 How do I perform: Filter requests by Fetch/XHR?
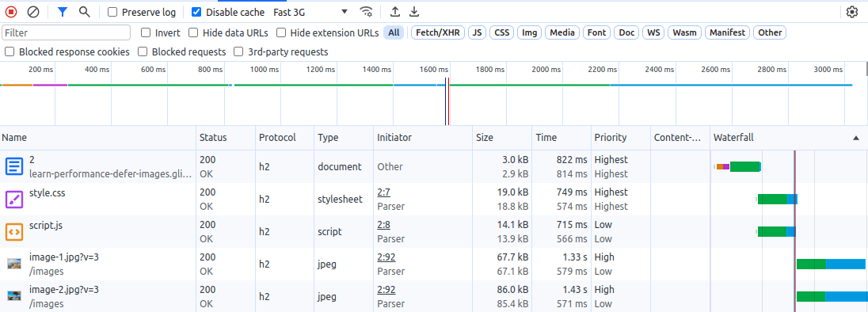tap(437, 32)
